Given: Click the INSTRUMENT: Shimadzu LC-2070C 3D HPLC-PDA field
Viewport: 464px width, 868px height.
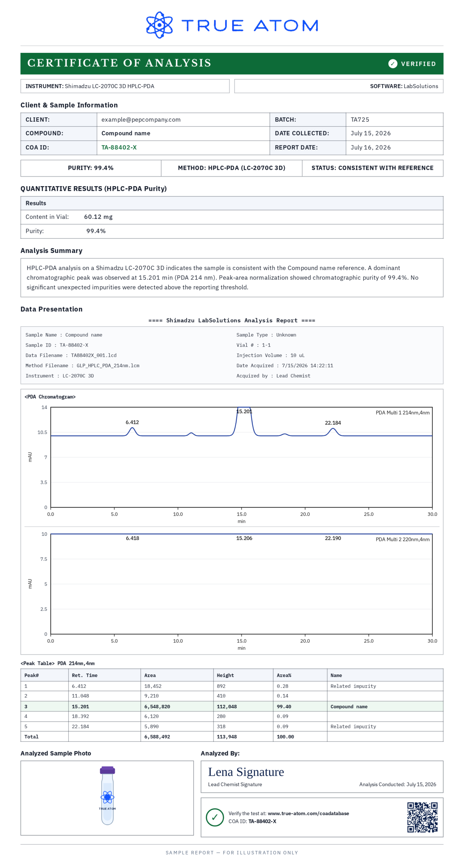Looking at the screenshot, I should point(125,86).
